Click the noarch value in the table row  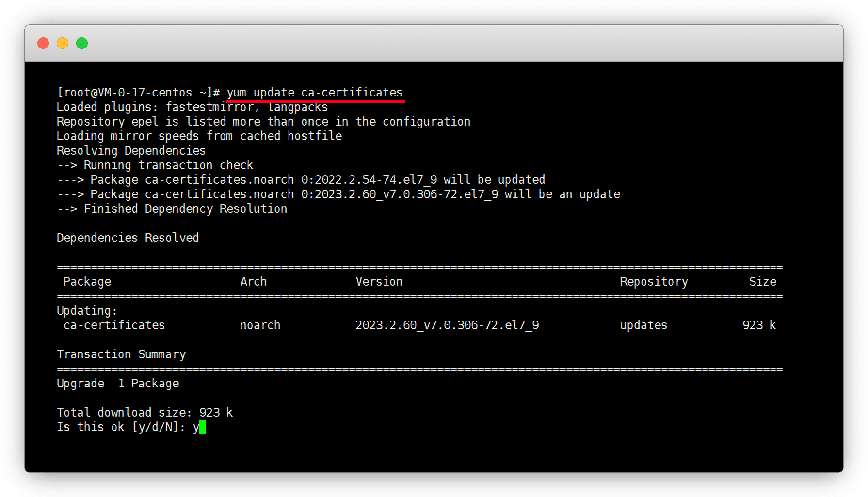(x=260, y=325)
